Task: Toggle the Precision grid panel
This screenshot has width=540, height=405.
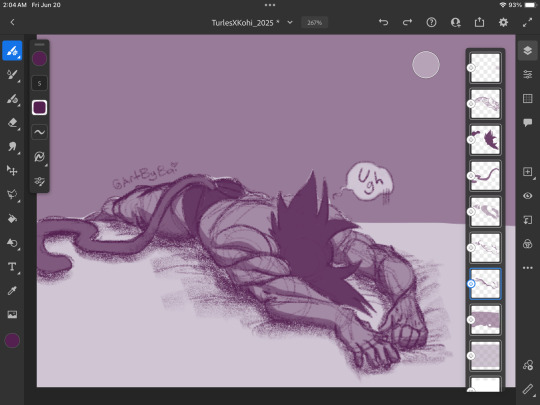Action: click(x=527, y=98)
